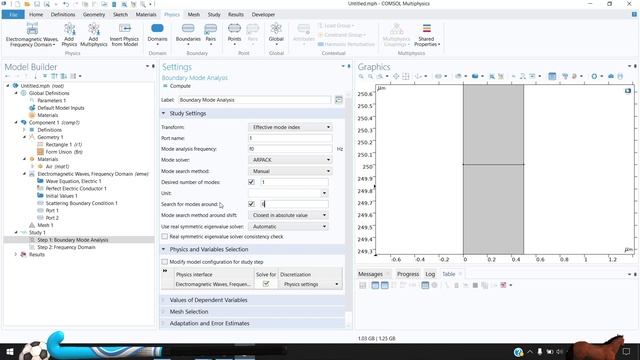640x360 pixels.
Task: Click the zoom extents icon in Graphics
Action: coord(405,76)
